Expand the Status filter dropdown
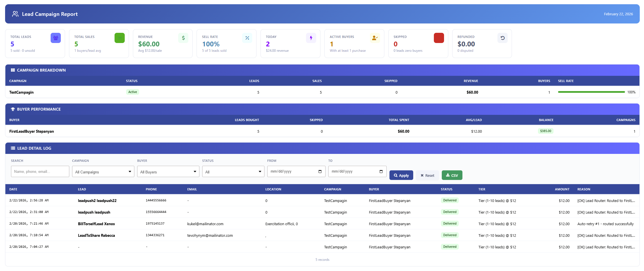 coord(233,171)
